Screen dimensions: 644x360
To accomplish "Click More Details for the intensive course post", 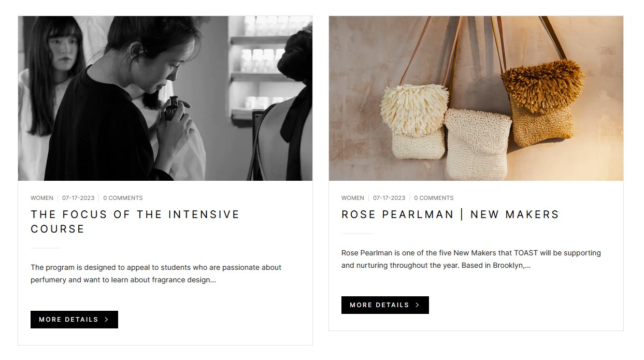I will pos(74,320).
